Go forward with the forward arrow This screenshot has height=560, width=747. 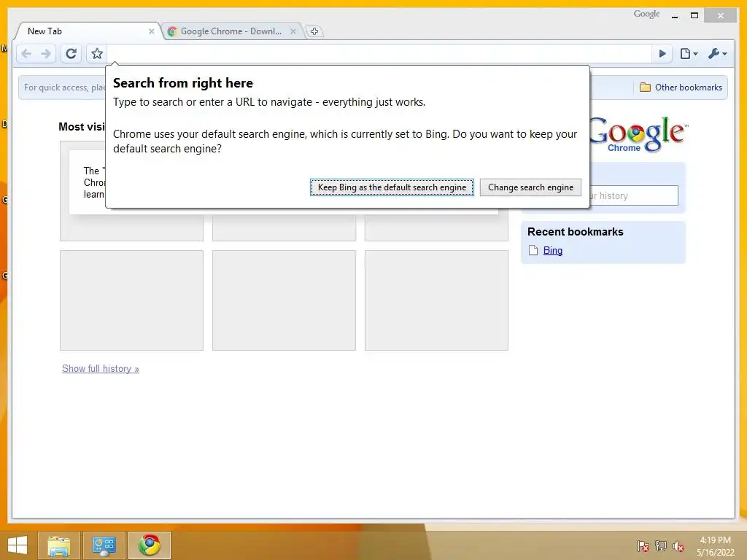point(46,53)
